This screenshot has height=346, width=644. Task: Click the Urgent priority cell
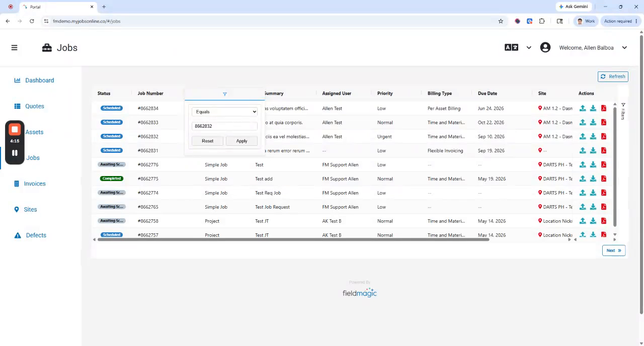click(384, 136)
